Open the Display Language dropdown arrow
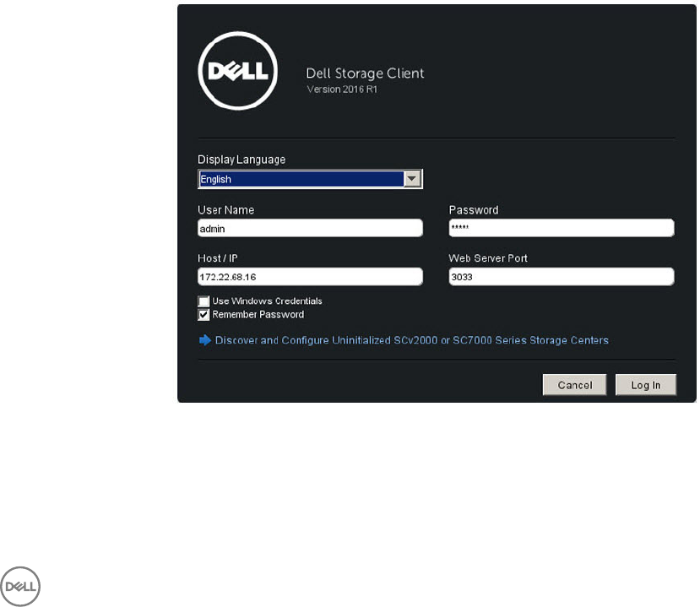700x607 pixels. 412,179
